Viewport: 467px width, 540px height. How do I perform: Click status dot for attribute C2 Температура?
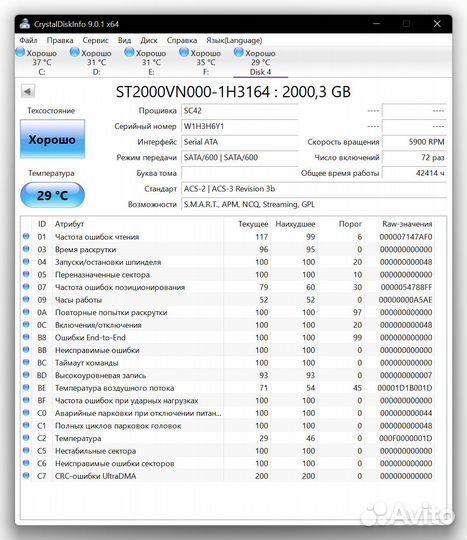(26, 437)
